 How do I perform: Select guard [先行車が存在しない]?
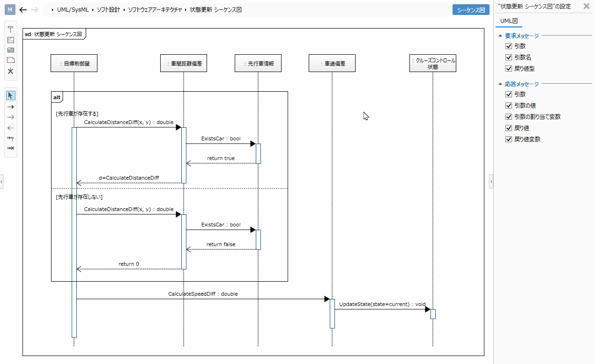[x=79, y=197]
